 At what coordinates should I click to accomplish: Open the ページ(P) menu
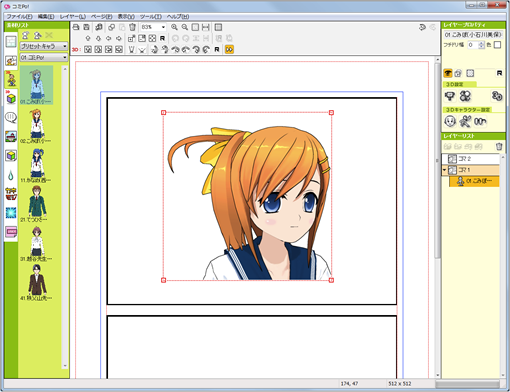102,17
